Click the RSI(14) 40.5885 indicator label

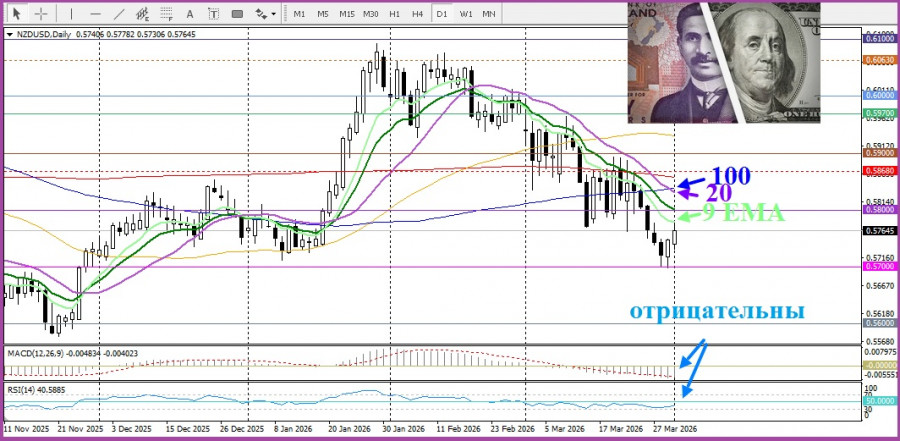coord(37,390)
